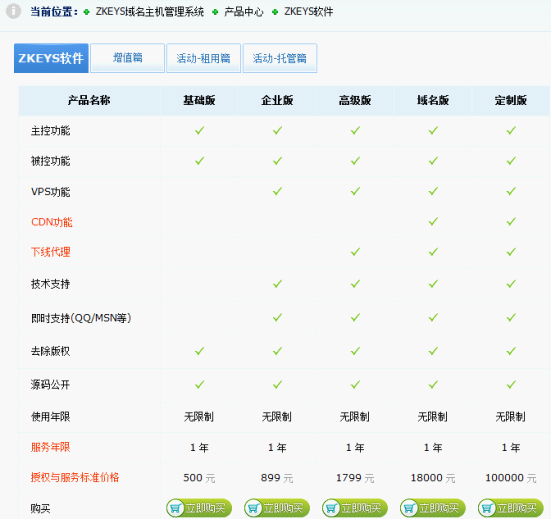Buy the 定制版 with 立即购买
This screenshot has height=520, width=552.
(510, 508)
